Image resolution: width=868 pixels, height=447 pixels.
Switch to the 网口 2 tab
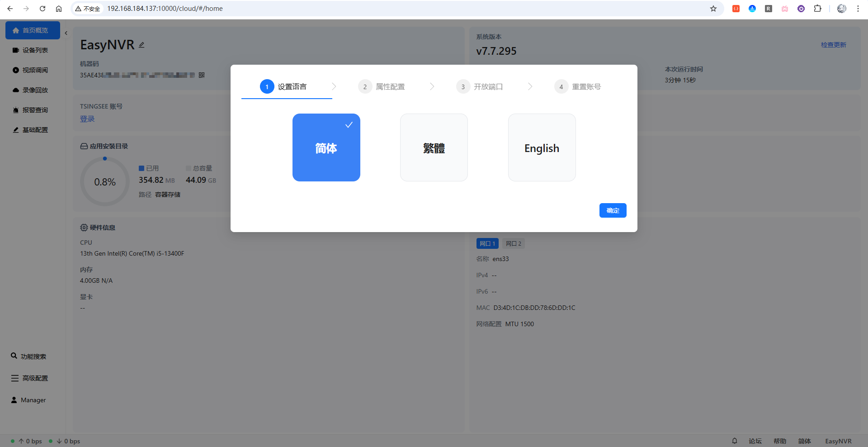coord(513,243)
